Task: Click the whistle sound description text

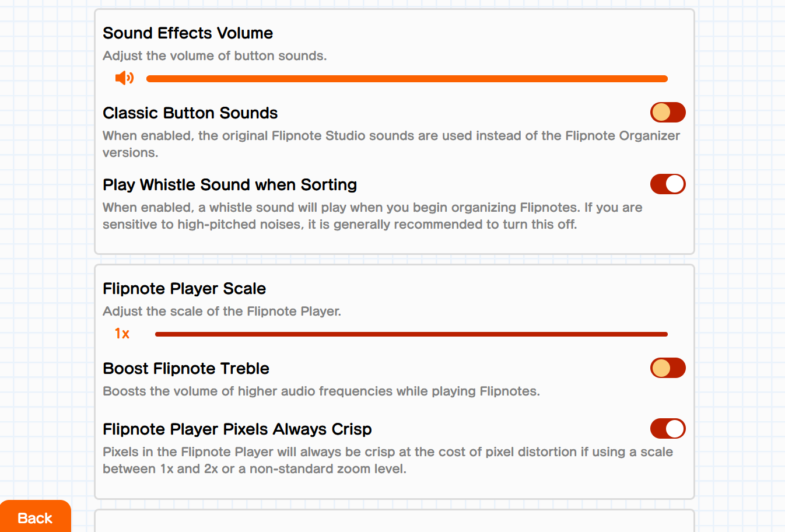Action: [373, 216]
